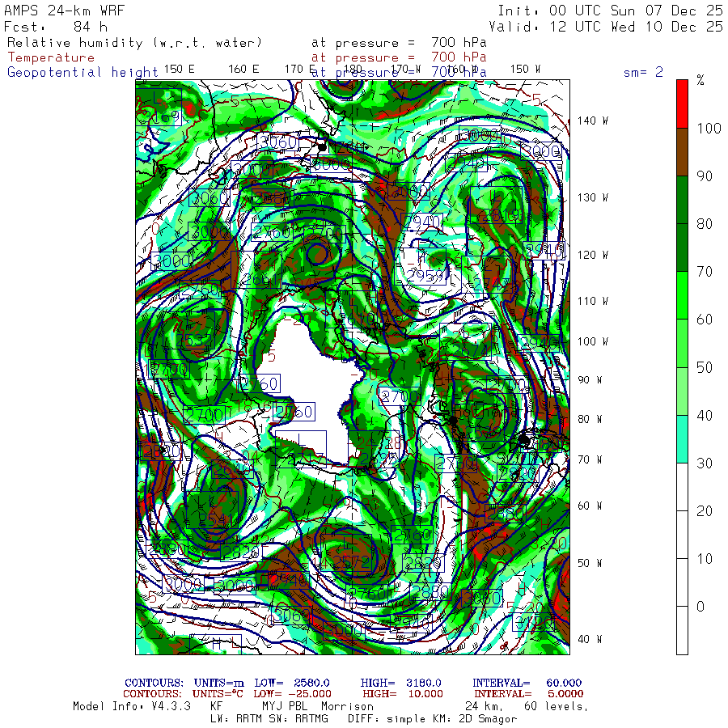
Task: Click the '150 E' longitude label
Action: click(x=180, y=70)
